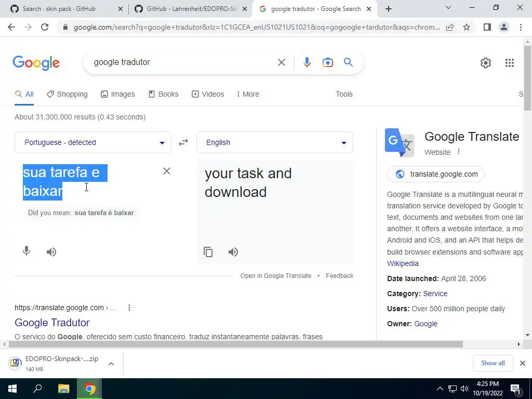Click the Service category link

(435, 294)
